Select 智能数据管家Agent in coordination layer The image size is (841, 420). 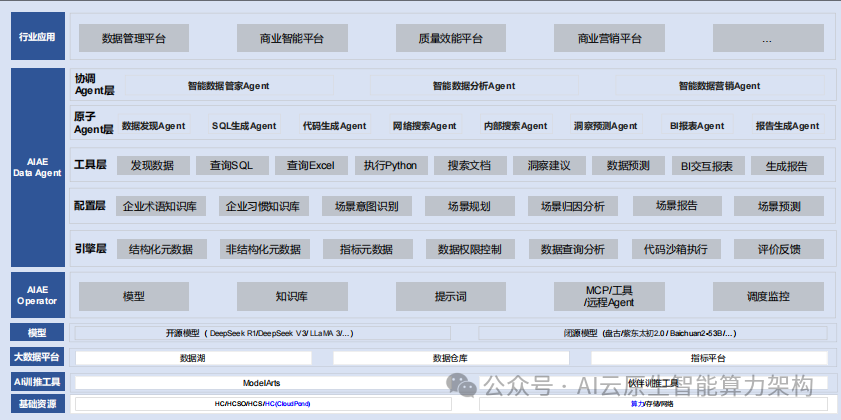point(228,86)
